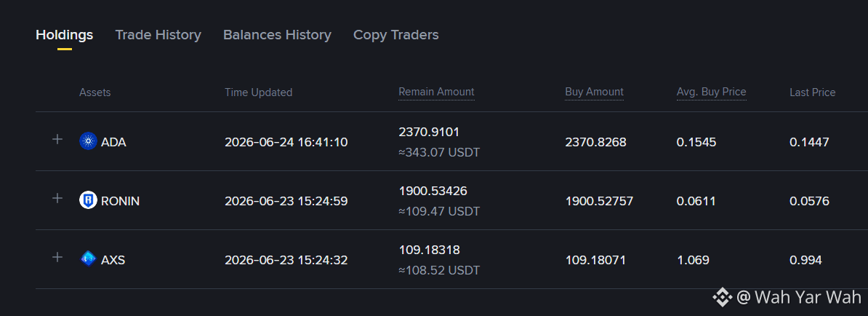Select the Copy Traders tab
868x316 pixels.
tap(395, 35)
